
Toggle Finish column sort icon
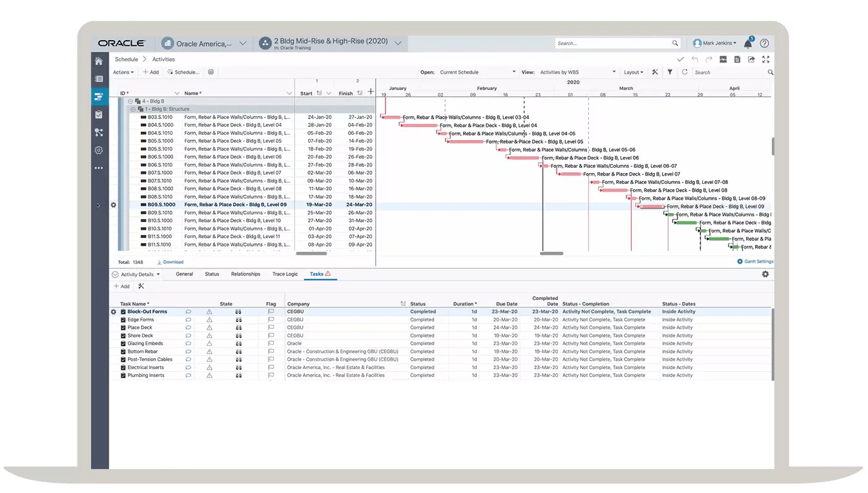[x=360, y=94]
